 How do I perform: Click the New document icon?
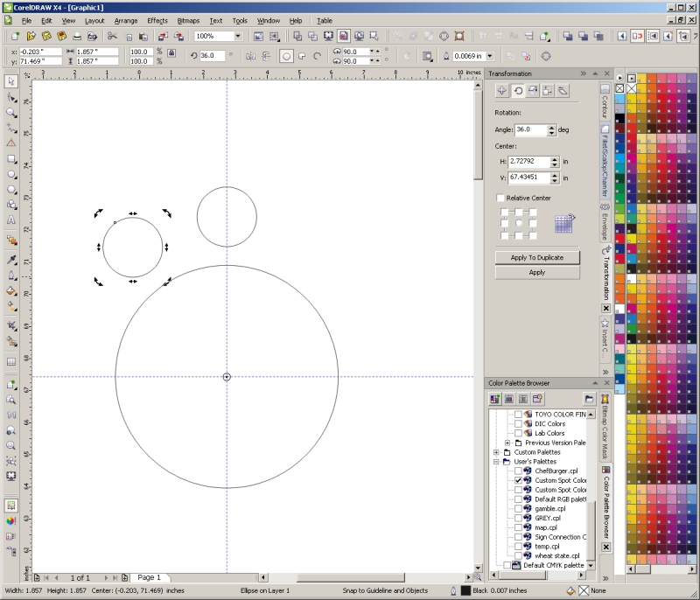[x=15, y=36]
